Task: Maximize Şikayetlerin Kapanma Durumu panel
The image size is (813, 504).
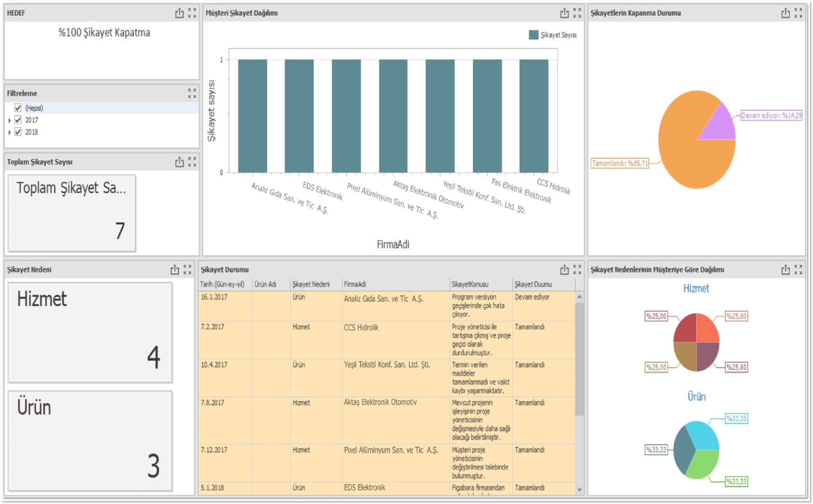Action: click(x=798, y=13)
